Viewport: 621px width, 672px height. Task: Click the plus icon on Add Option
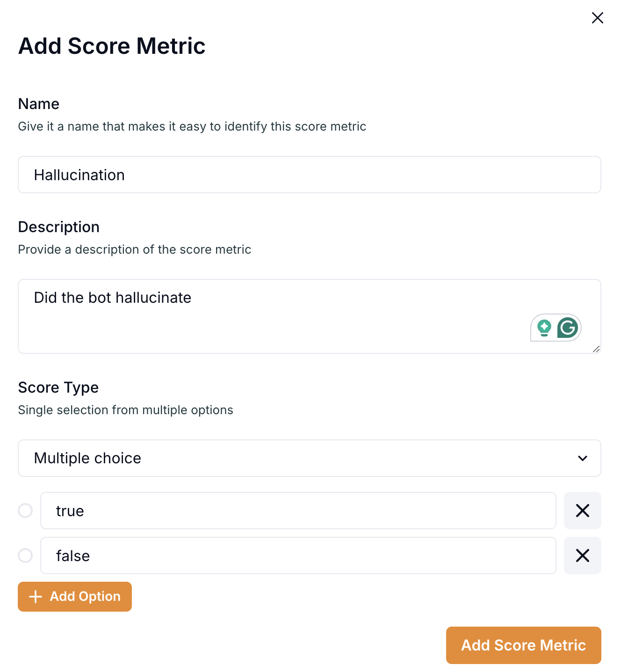(36, 597)
